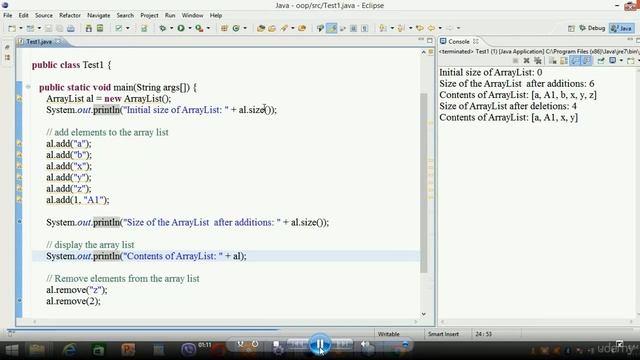This screenshot has height=360, width=640.
Task: Click the Open Type toolbar icon
Action: [x=261, y=28]
